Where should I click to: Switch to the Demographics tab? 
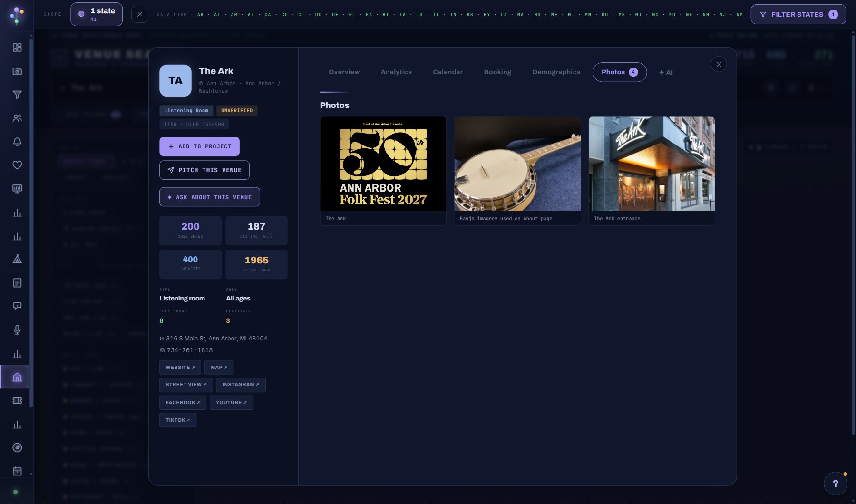(556, 72)
